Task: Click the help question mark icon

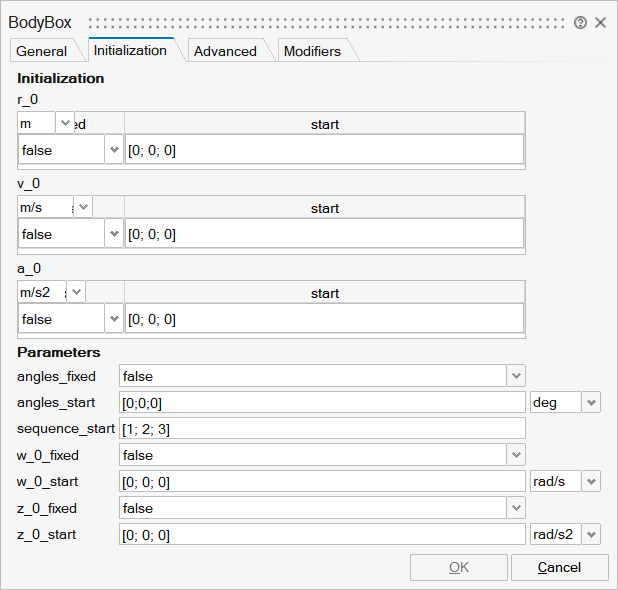Action: [580, 22]
